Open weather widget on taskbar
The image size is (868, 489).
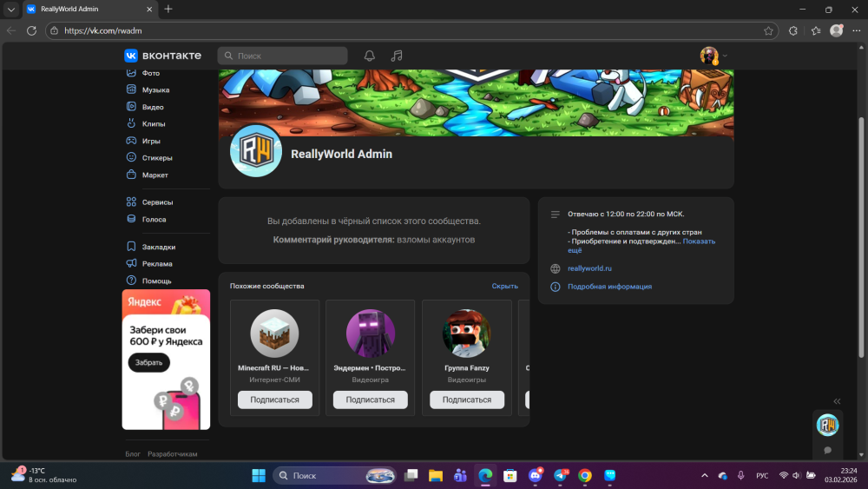(x=44, y=474)
